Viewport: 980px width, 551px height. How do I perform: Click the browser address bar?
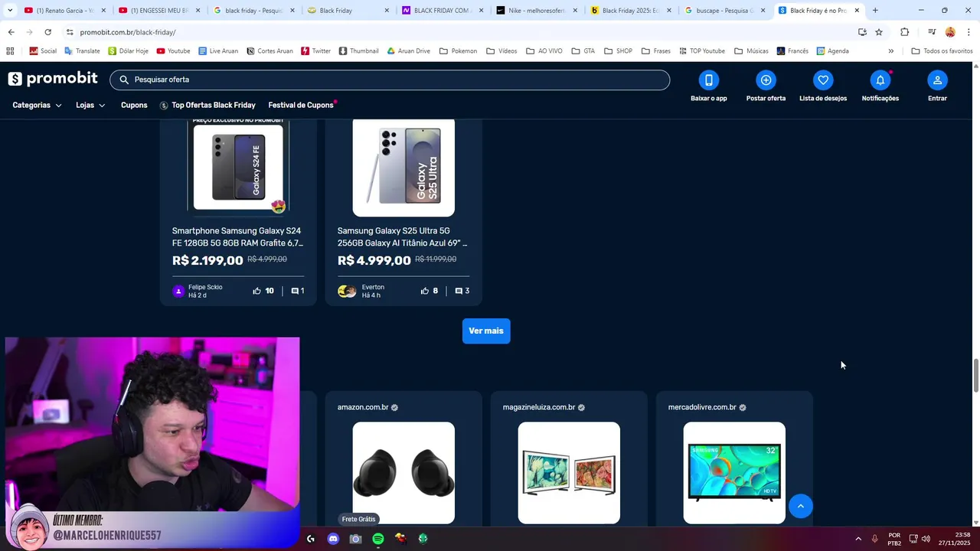[459, 32]
